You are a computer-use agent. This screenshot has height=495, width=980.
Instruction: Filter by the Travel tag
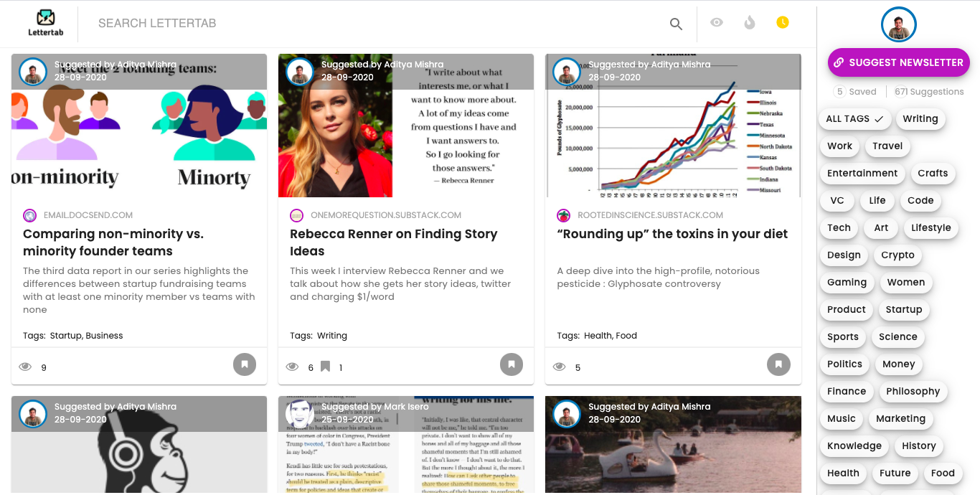[x=887, y=146]
